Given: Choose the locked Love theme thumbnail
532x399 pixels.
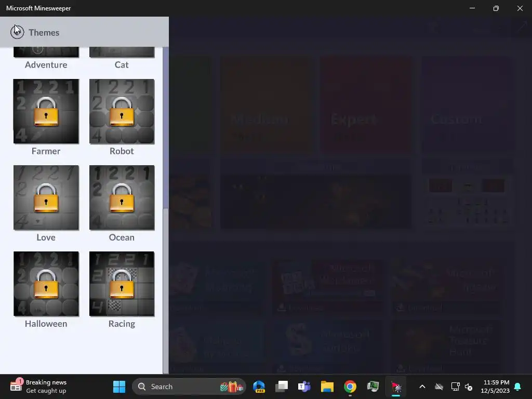Looking at the screenshot, I should click(46, 197).
